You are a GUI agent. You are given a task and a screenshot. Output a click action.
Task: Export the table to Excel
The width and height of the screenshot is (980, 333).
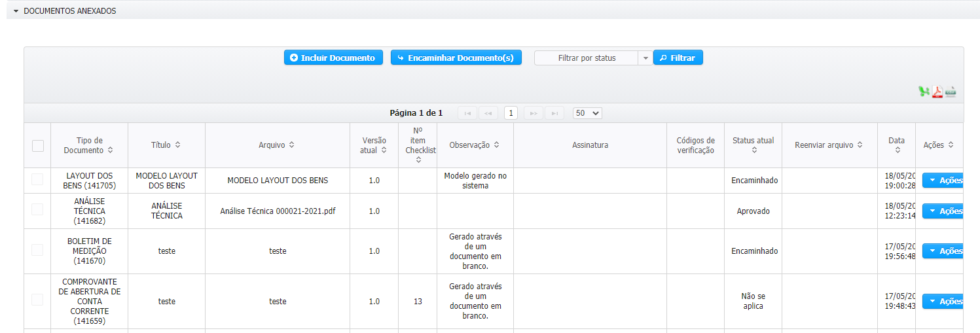pyautogui.click(x=924, y=92)
